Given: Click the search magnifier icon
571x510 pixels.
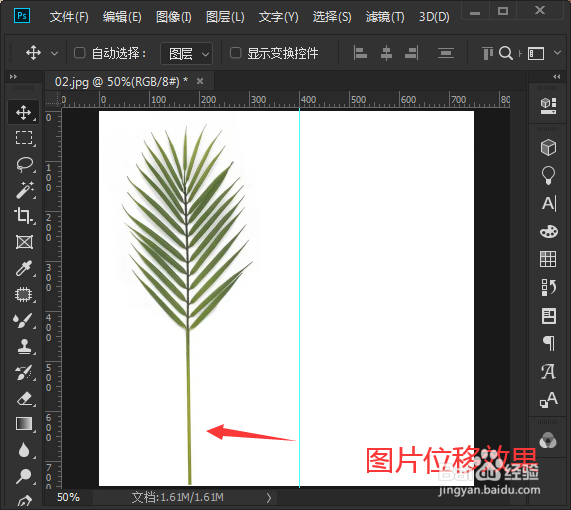Looking at the screenshot, I should pyautogui.click(x=505, y=53).
